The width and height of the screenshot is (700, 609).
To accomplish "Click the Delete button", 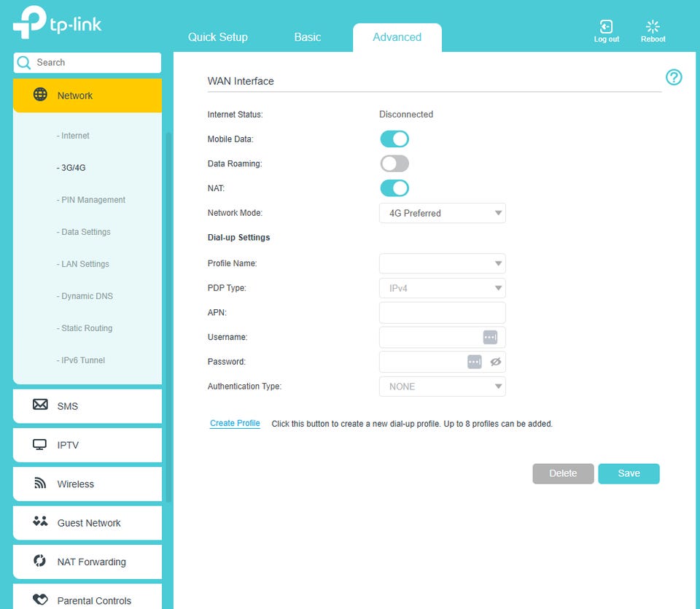I will (563, 473).
